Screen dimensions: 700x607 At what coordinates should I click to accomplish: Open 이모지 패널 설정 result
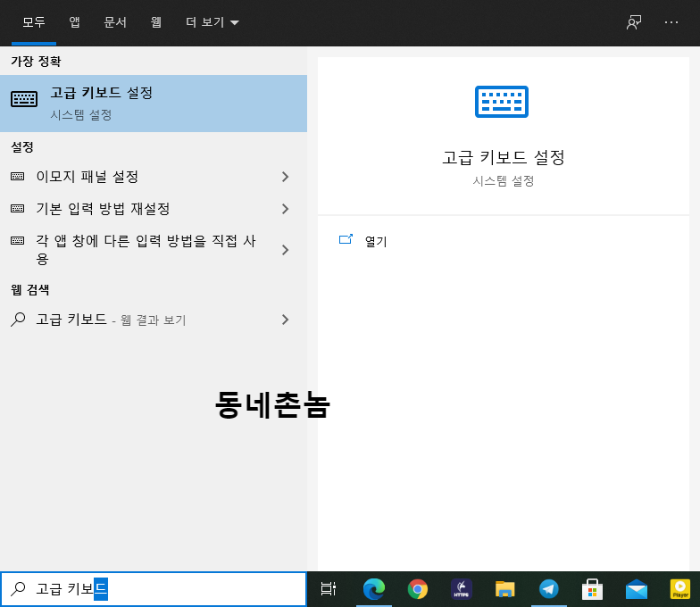(x=154, y=177)
